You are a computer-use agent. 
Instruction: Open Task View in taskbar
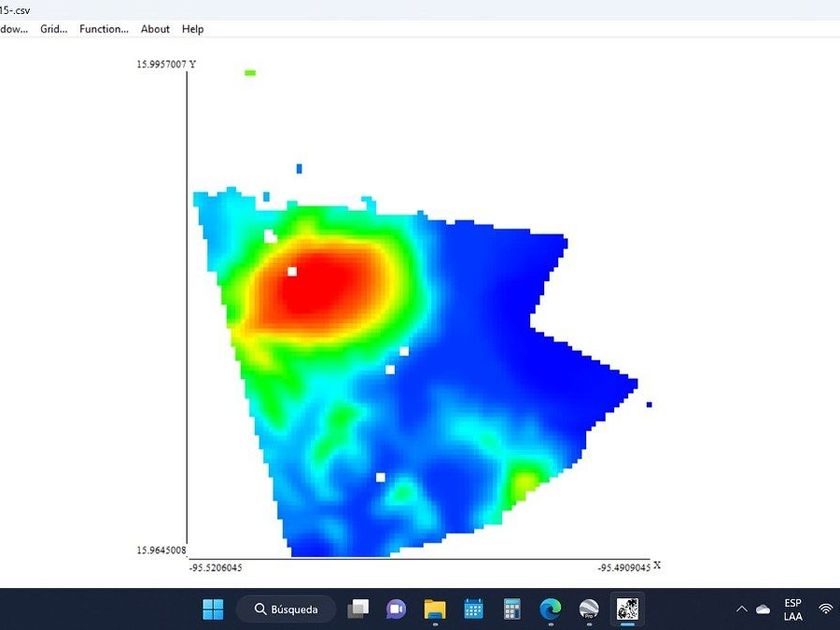358,609
